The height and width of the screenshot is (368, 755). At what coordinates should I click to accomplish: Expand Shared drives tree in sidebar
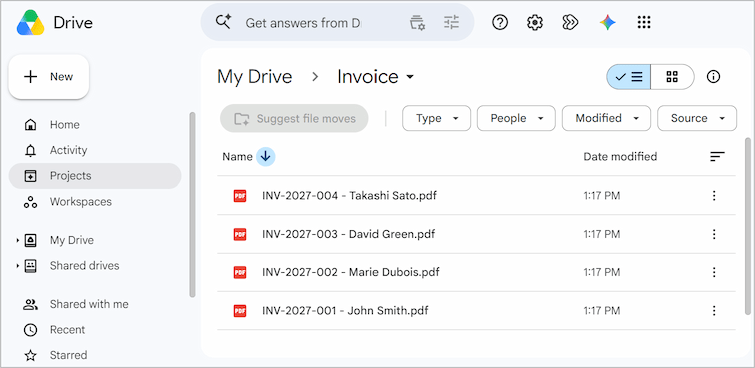18,265
